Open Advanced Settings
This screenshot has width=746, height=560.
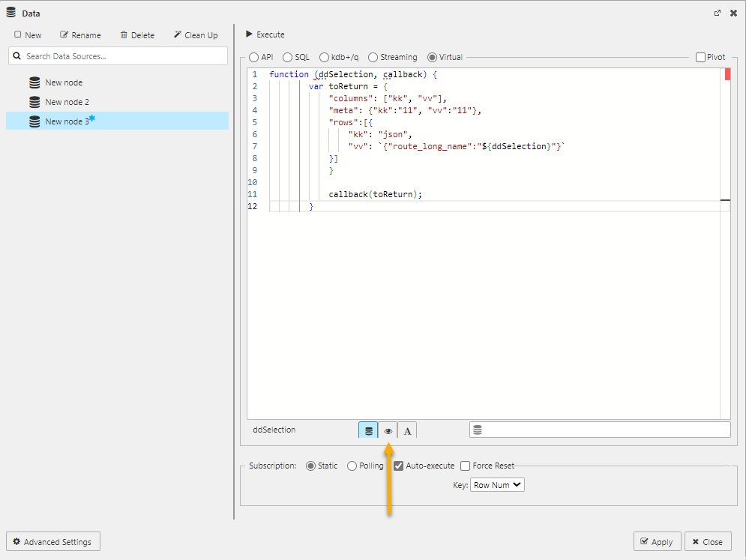pos(52,541)
